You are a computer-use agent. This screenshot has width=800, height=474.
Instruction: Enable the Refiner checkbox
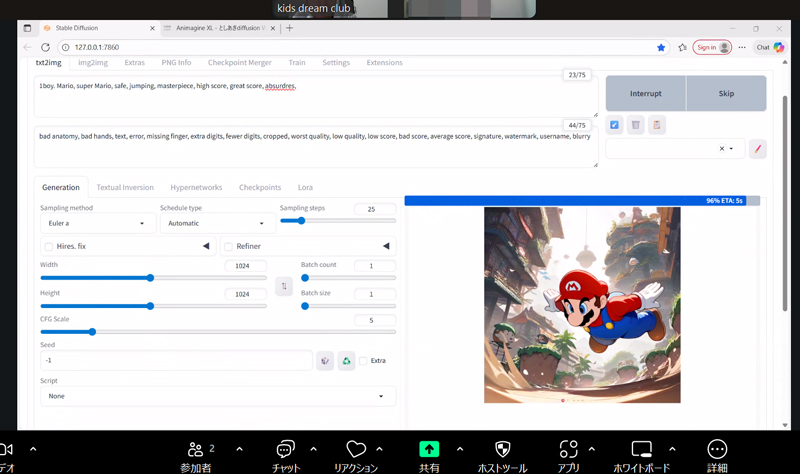(229, 246)
